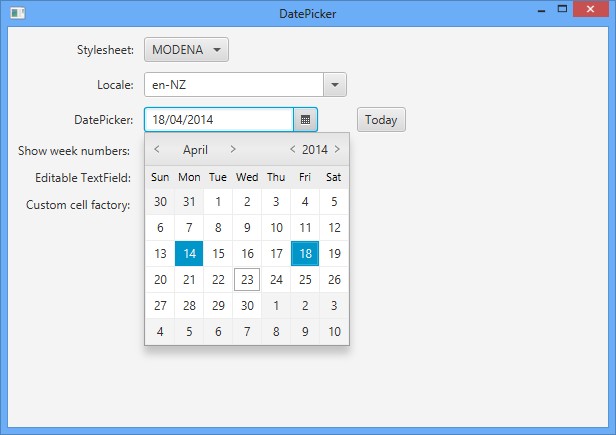The width and height of the screenshot is (616, 435).
Task: Maximize the DatePicker window
Action: coord(562,10)
